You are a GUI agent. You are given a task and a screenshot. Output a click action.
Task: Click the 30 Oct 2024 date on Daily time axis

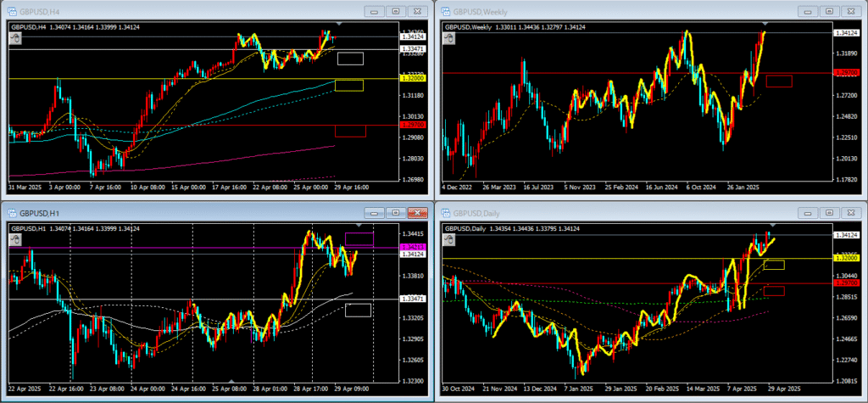(x=459, y=389)
